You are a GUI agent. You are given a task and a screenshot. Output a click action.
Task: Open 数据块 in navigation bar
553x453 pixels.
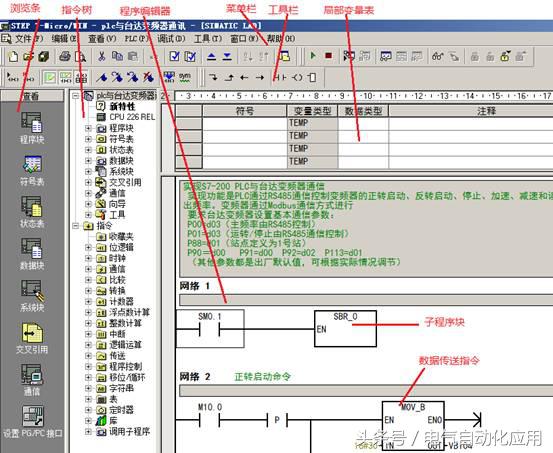[32, 254]
